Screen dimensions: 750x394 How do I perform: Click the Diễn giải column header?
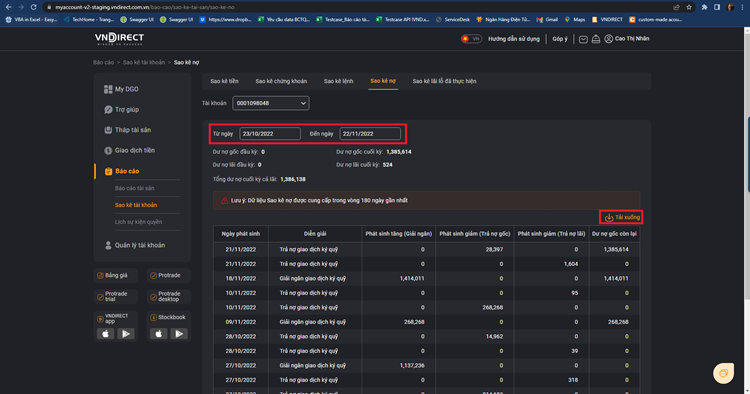tap(315, 234)
